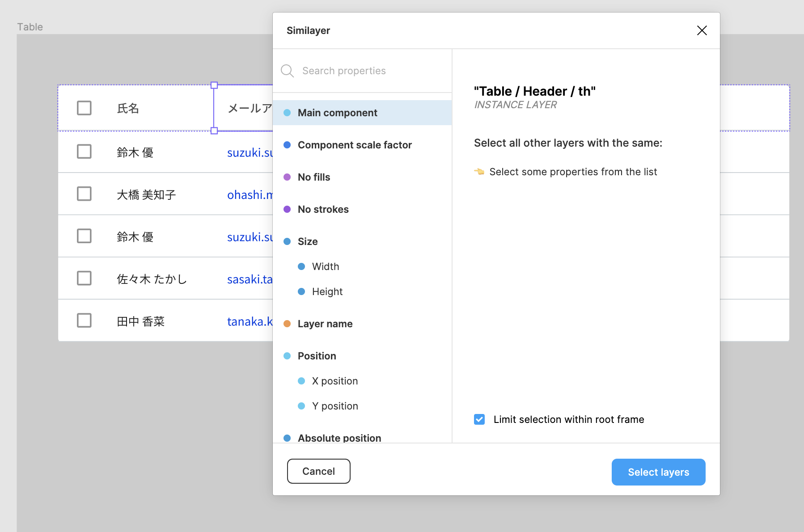
Task: Click the orange dot beside Layer name
Action: tap(287, 324)
